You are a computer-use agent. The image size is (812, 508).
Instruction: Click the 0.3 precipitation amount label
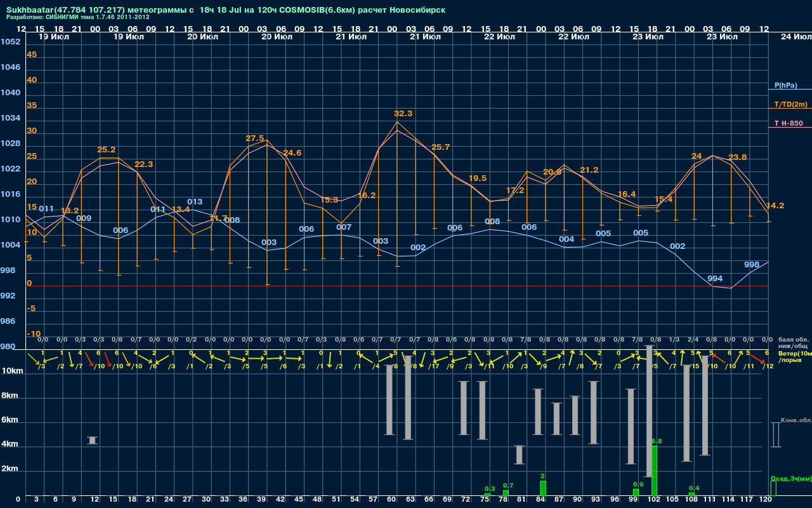pyautogui.click(x=490, y=489)
